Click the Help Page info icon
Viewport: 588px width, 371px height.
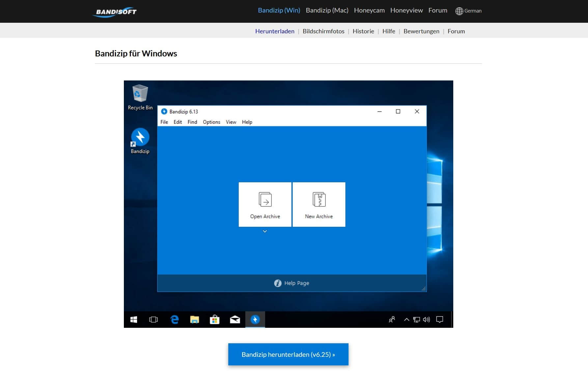point(278,283)
